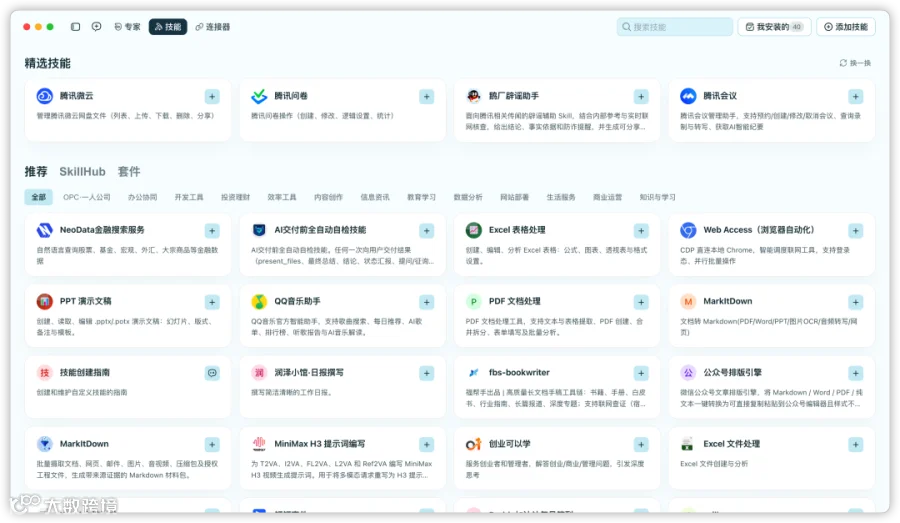The width and height of the screenshot is (900, 523).
Task: Open the fbs-bookwriter card title
Action: (x=519, y=373)
